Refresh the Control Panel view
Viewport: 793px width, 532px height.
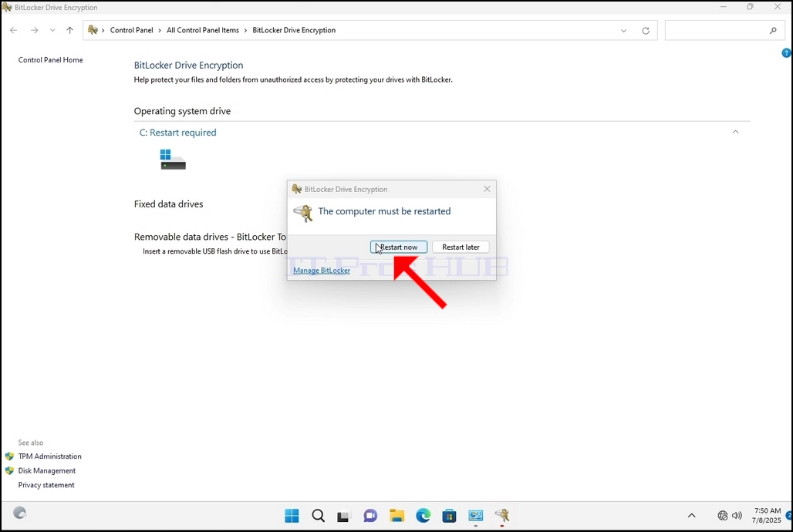point(646,30)
